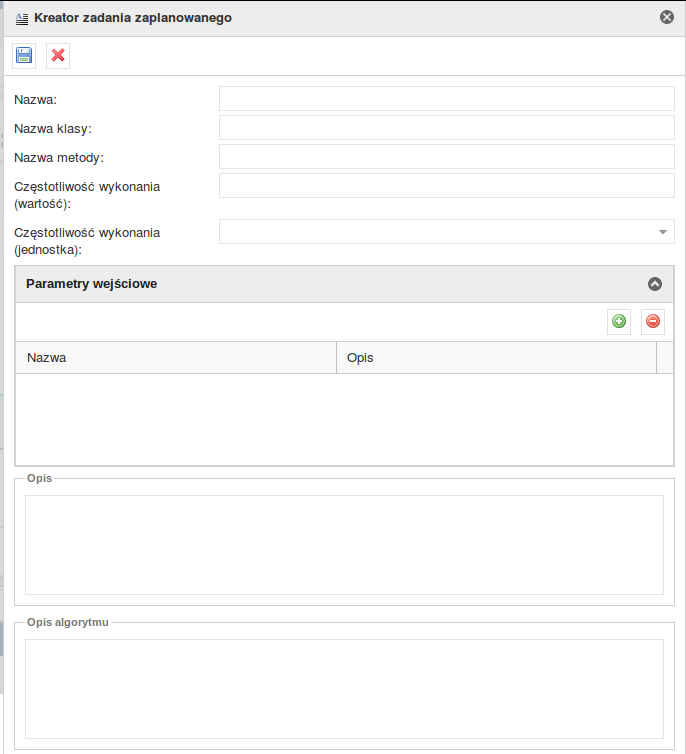
Task: Remove input parameter with red minus icon
Action: point(653,321)
